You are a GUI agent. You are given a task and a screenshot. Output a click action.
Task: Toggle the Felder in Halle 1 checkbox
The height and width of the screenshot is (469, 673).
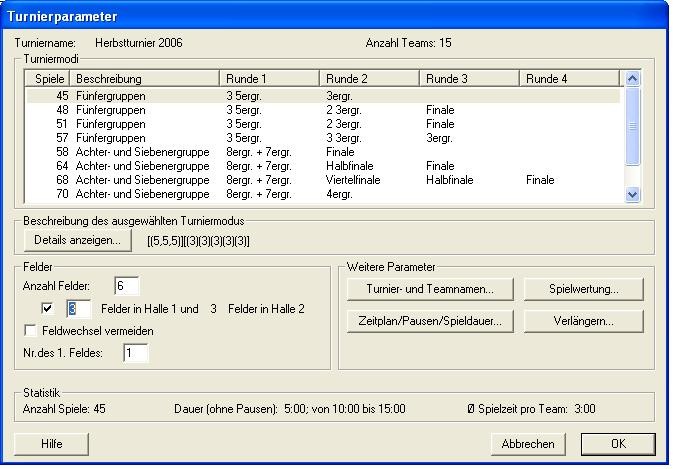coord(47,309)
